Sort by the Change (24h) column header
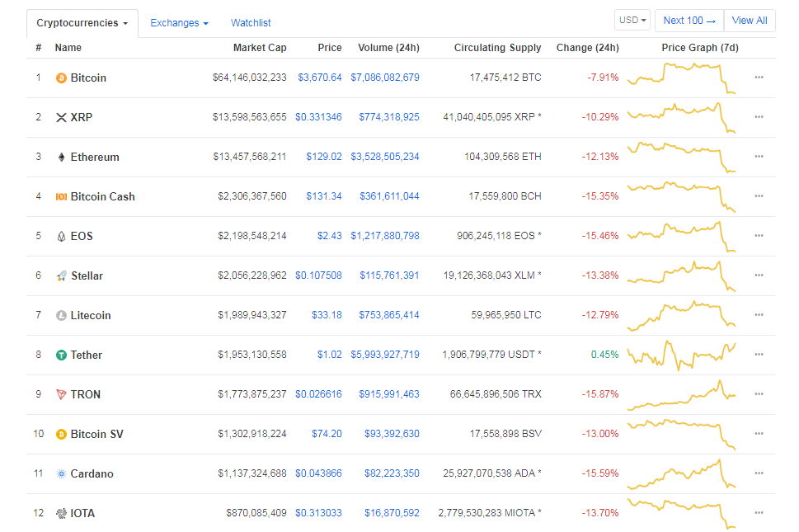This screenshot has width=799, height=532. (588, 48)
